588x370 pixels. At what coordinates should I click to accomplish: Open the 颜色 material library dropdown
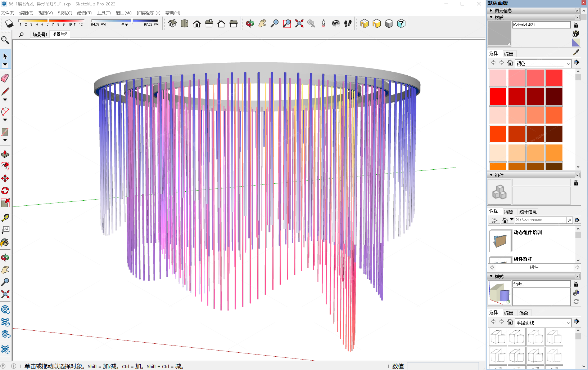click(543, 63)
